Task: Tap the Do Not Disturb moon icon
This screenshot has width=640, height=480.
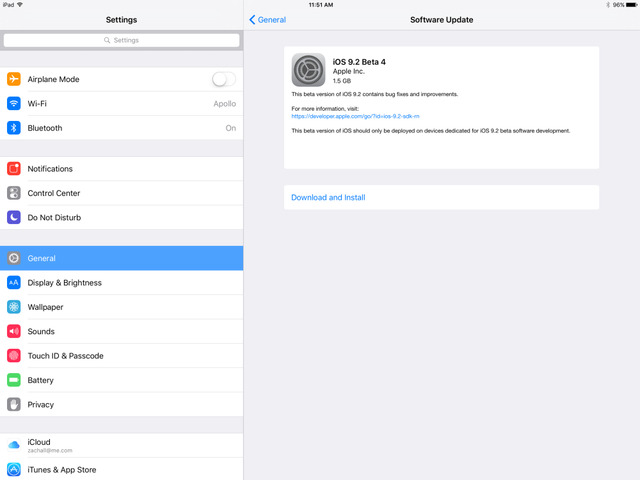Action: point(14,217)
